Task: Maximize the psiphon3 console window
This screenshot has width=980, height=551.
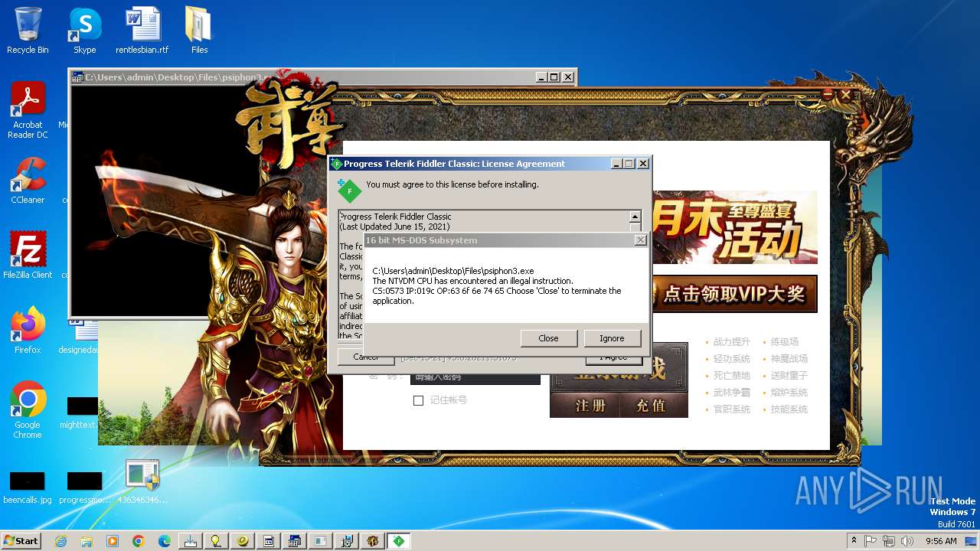Action: pos(554,77)
